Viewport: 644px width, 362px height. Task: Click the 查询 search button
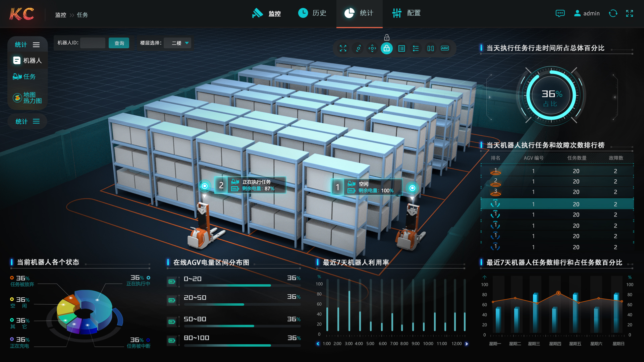119,43
